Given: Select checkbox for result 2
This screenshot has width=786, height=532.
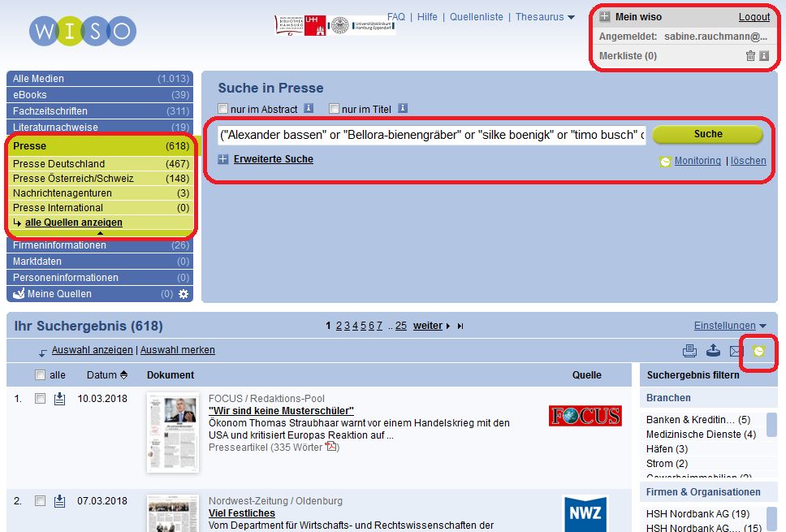Looking at the screenshot, I should point(40,501).
